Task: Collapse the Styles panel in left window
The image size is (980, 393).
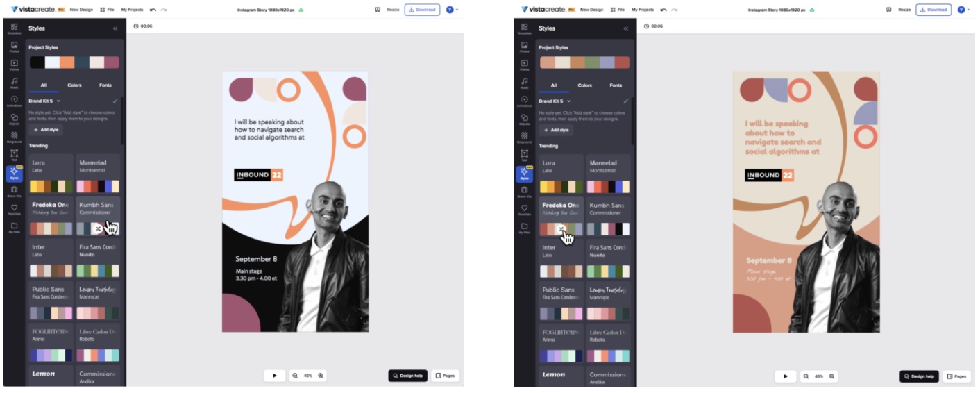Action: [115, 28]
